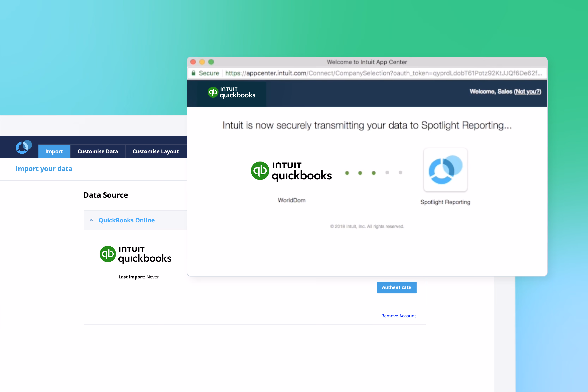Click the Remove Account link

click(x=399, y=316)
